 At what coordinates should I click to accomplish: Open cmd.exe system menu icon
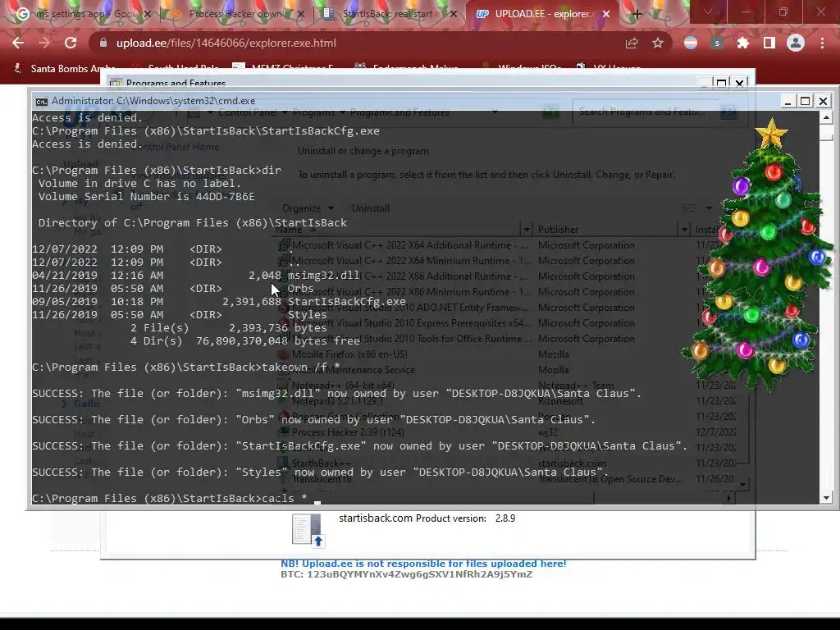pyautogui.click(x=41, y=101)
